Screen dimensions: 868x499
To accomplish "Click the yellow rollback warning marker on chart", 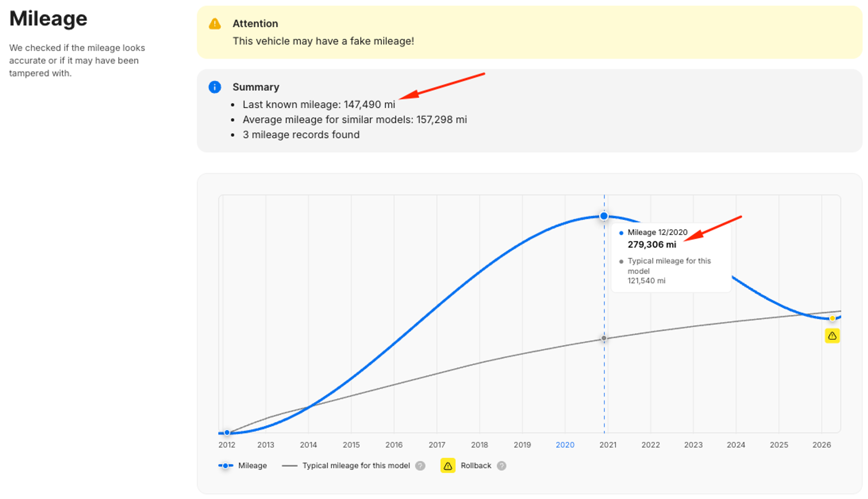I will point(832,336).
